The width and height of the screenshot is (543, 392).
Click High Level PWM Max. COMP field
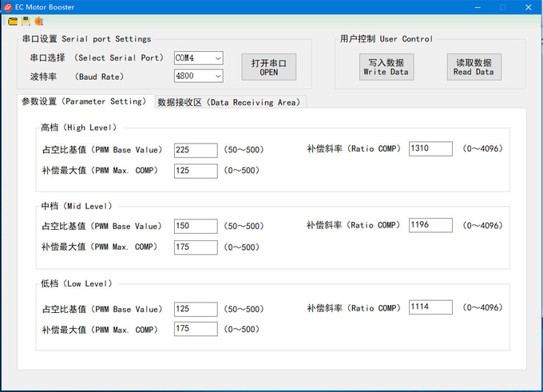tap(196, 171)
